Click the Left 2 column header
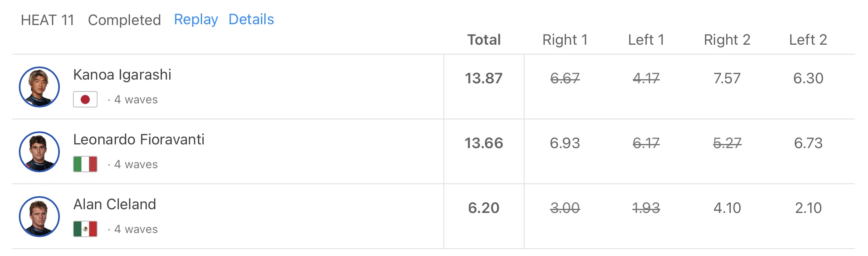The height and width of the screenshot is (256, 868). 808,40
